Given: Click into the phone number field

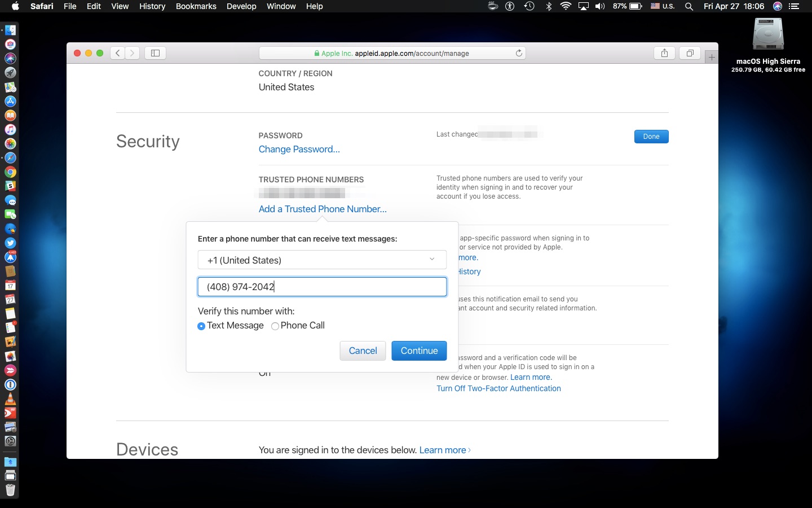Looking at the screenshot, I should coord(322,287).
